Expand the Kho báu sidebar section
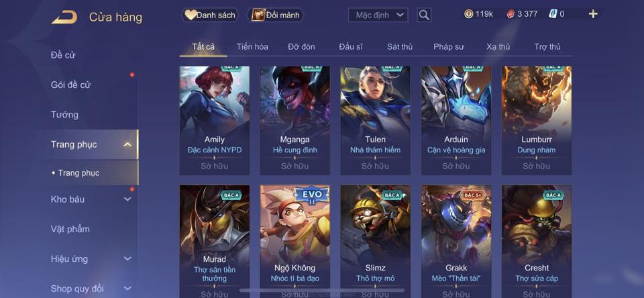 (127, 199)
